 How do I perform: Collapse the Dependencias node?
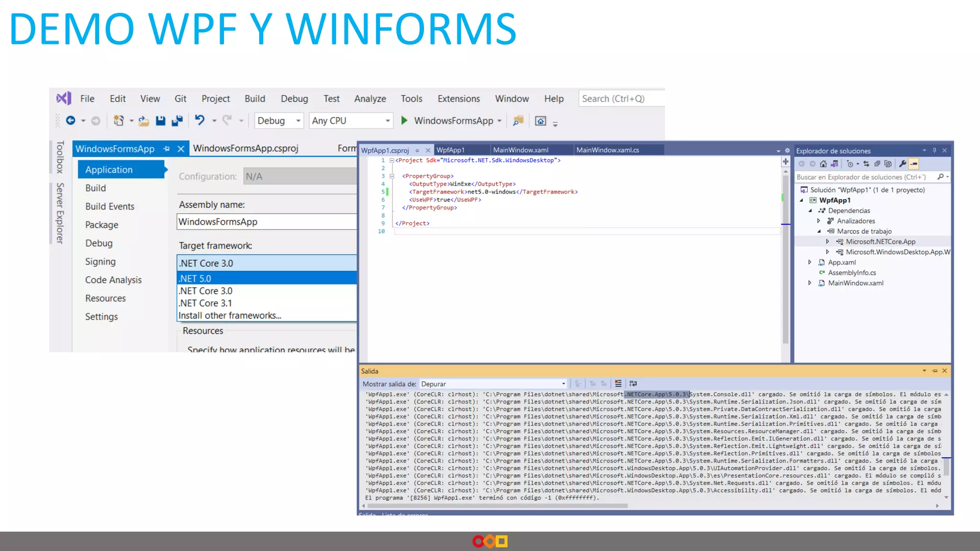pos(810,211)
